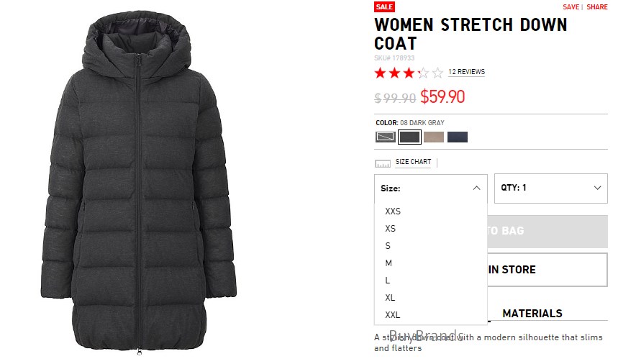Select the crossed-out unavailable color swatch
The image size is (618, 364).
tap(385, 137)
